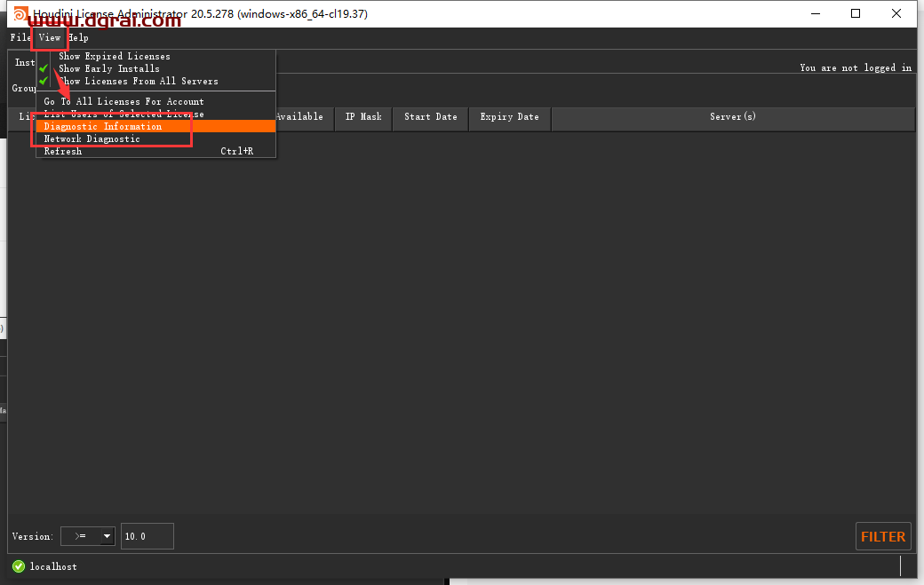Toggle Show Licenses From All Servers
Screen dimensions: 924x585
point(156,81)
